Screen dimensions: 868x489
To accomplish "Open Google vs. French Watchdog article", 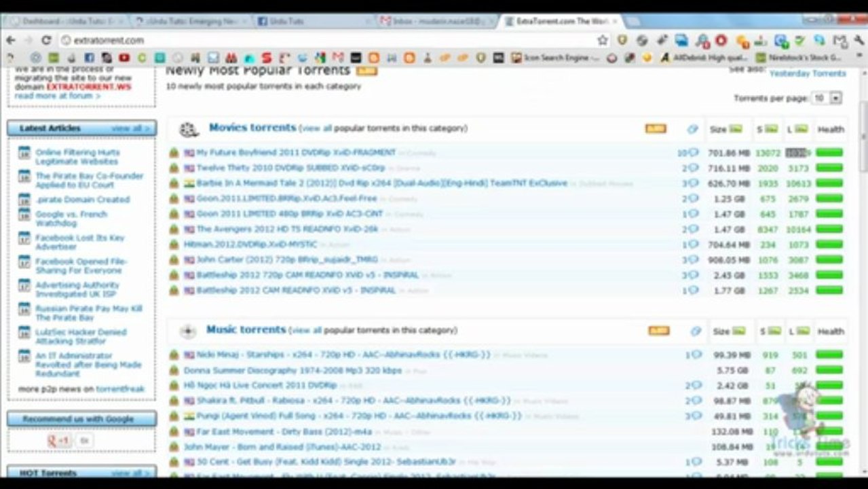I will tap(71, 219).
